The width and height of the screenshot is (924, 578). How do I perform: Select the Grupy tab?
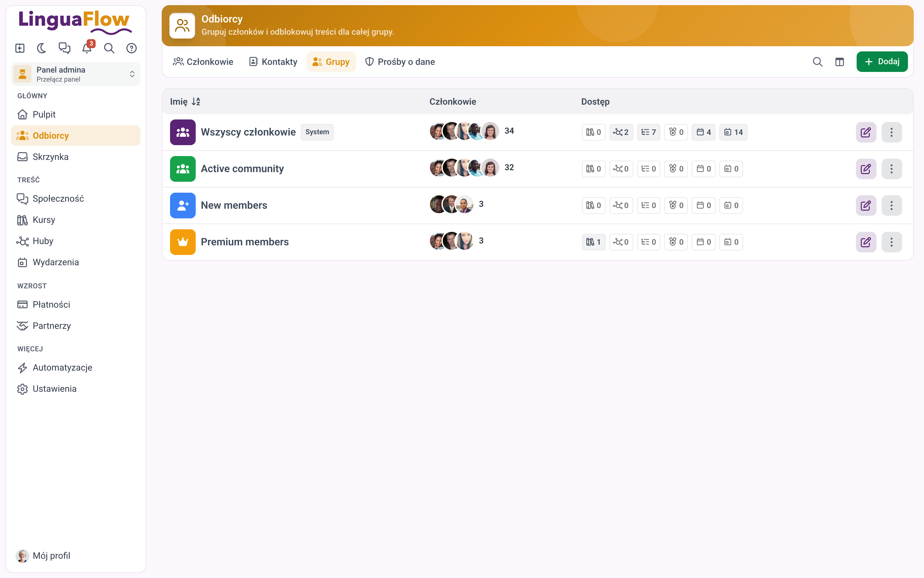(331, 62)
